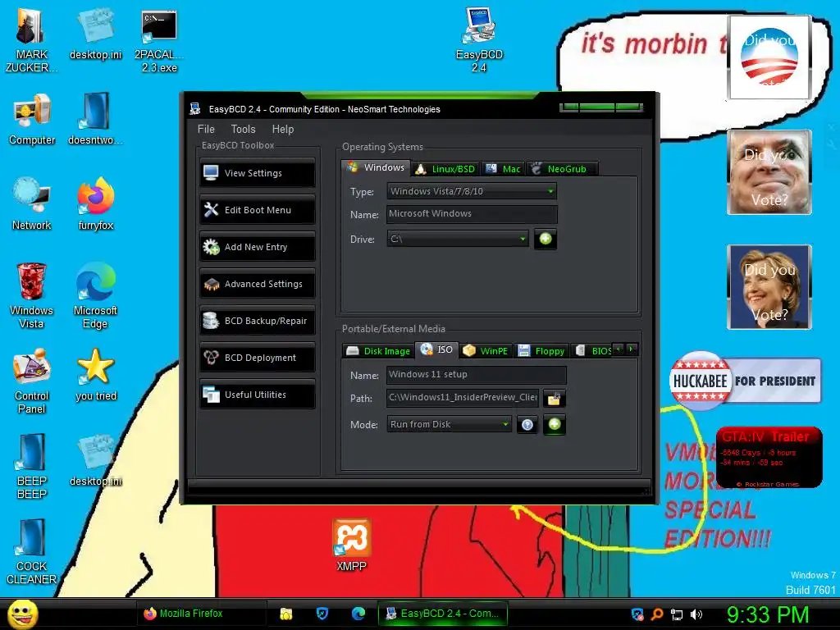840x630 pixels.
Task: Switch to the NeoGrub tab
Action: (x=561, y=169)
